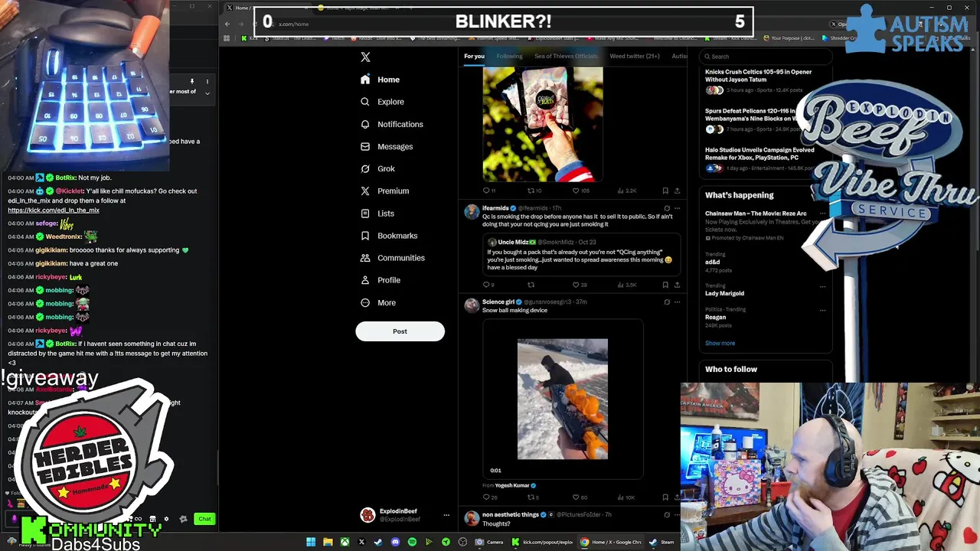The width and height of the screenshot is (980, 551).
Task: Open more options for Reagan trend
Action: click(822, 311)
